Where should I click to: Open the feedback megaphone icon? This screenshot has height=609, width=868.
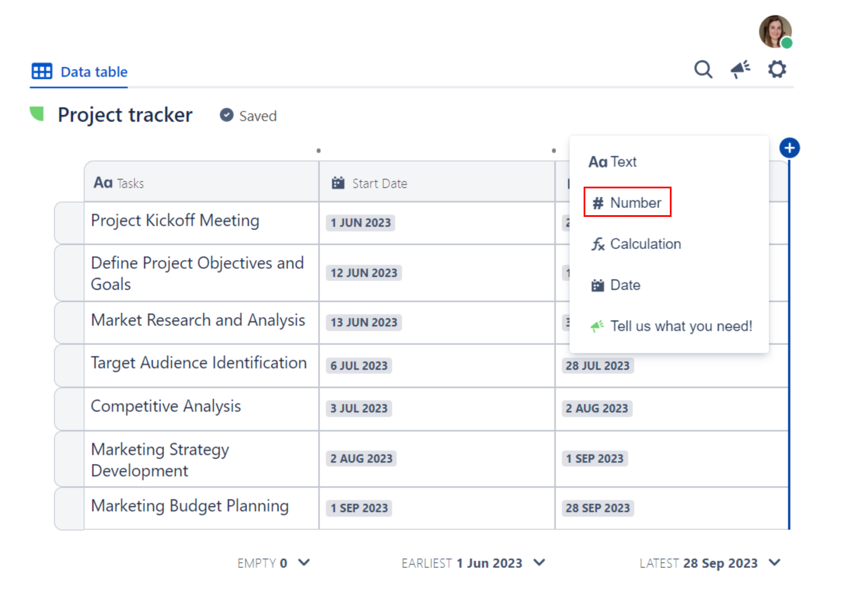coord(740,70)
